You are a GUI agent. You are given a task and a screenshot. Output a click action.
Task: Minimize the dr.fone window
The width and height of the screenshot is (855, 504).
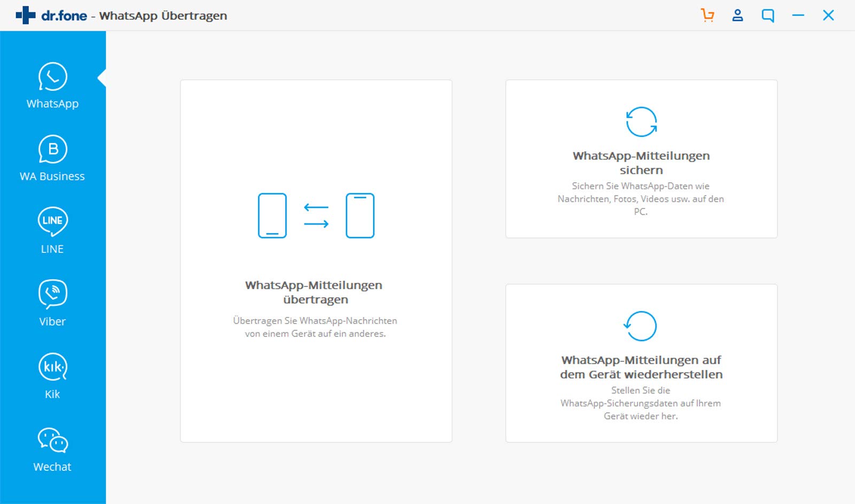pyautogui.click(x=798, y=15)
